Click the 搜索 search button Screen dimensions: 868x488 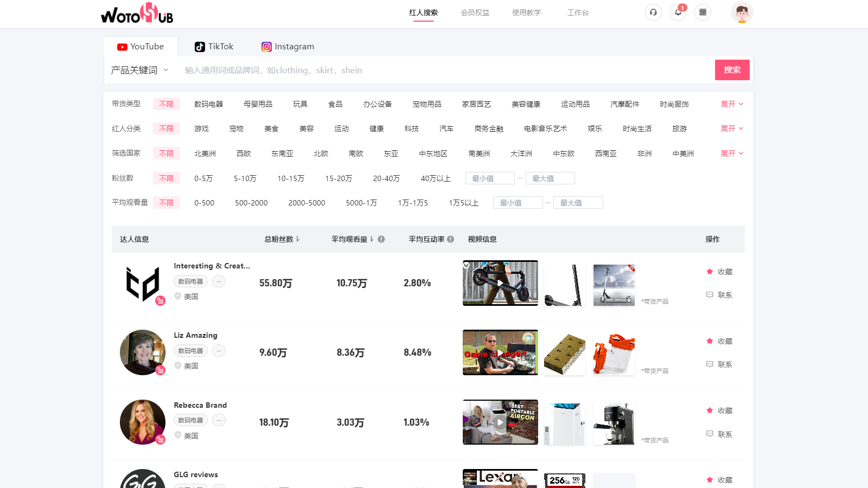click(x=732, y=69)
